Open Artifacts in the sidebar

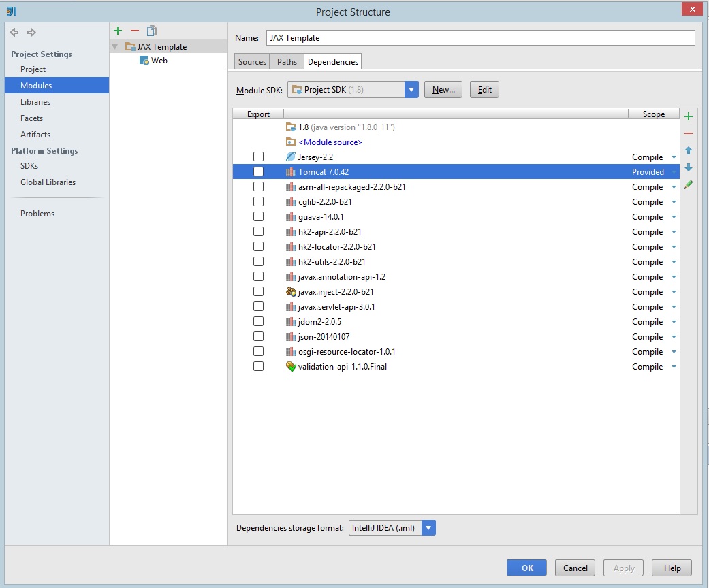click(x=35, y=134)
